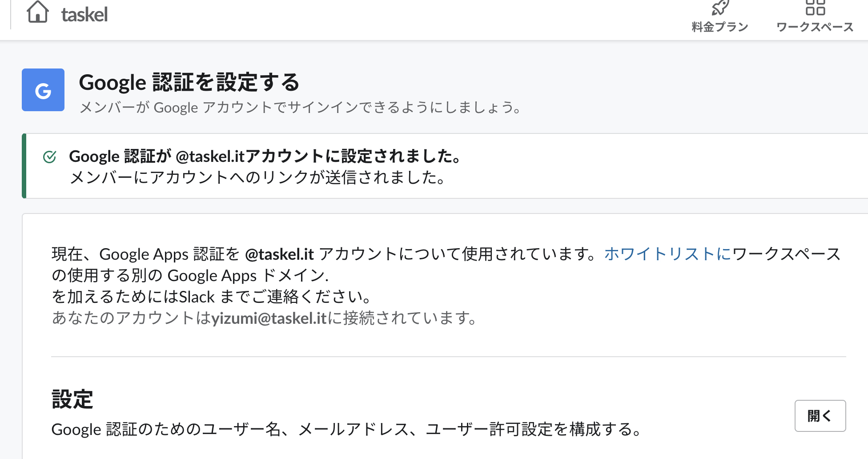Screen dimensions: 868x459
Task: Click the Google 認証を設定する page title
Action: click(189, 82)
